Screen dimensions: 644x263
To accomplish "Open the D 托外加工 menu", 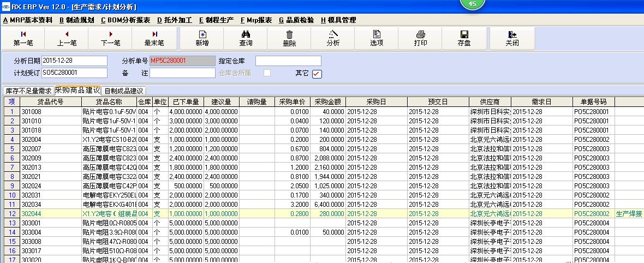I will point(175,20).
